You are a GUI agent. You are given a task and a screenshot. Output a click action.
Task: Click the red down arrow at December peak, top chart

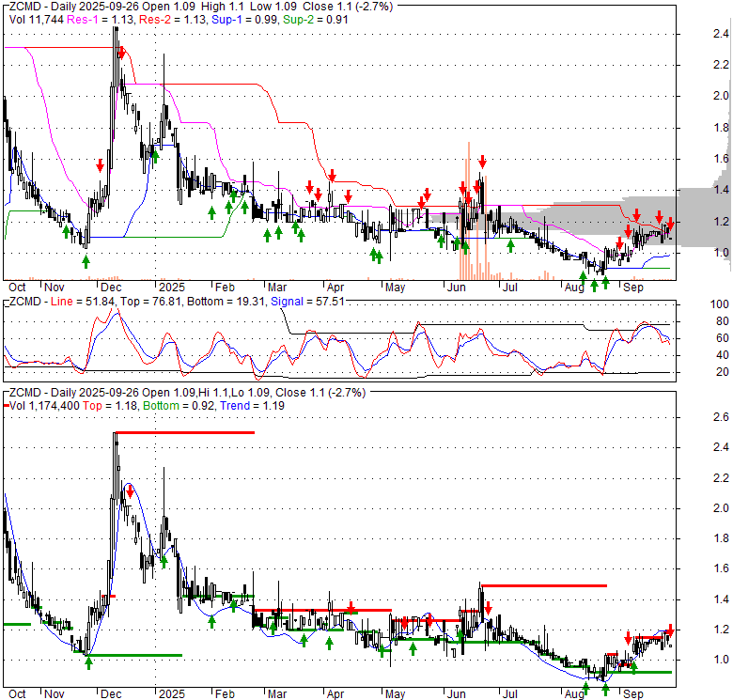click(x=121, y=53)
